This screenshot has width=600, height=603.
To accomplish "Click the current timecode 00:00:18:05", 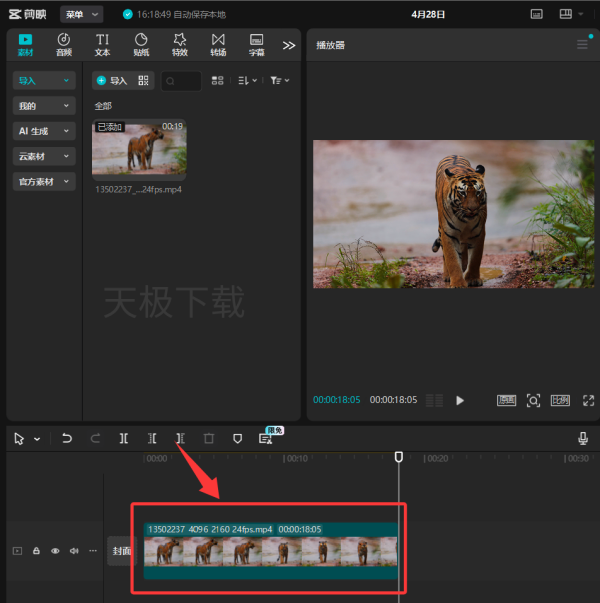I will click(337, 400).
